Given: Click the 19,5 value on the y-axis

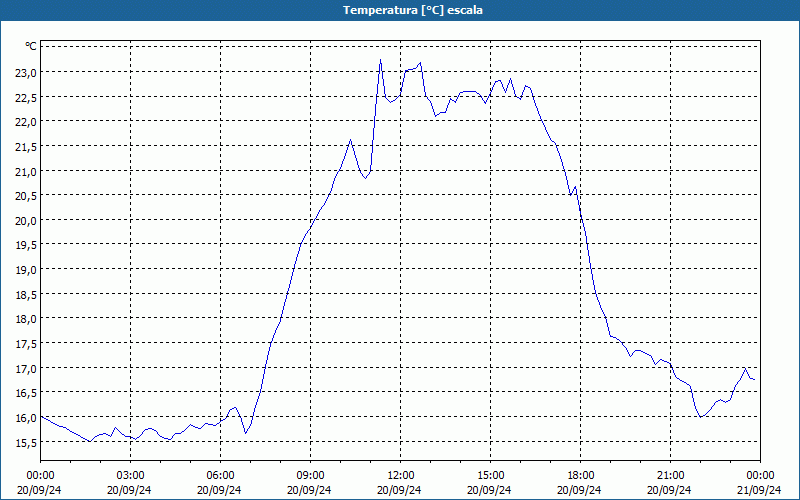Looking at the screenshot, I should click(26, 245).
